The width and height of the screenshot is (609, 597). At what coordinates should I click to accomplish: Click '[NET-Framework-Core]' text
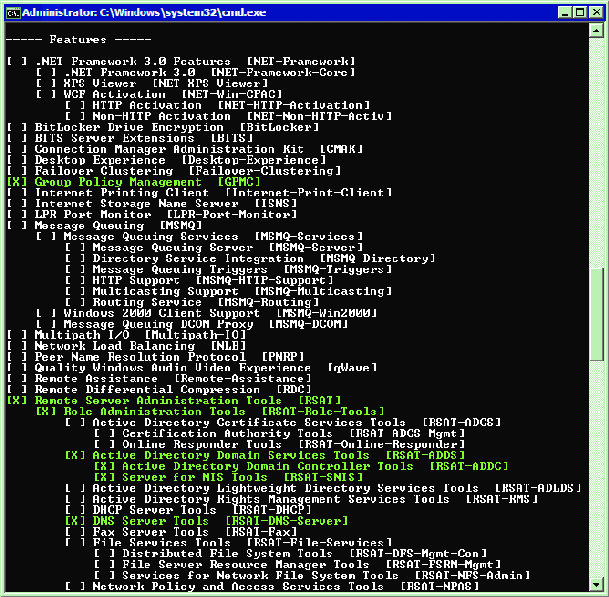click(283, 72)
